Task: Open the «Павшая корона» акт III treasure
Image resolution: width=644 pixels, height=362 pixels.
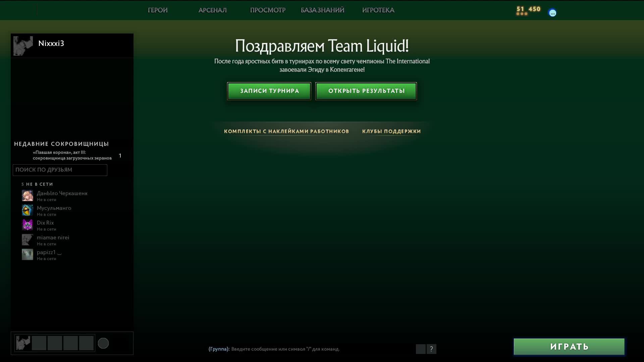Action: tap(72, 155)
